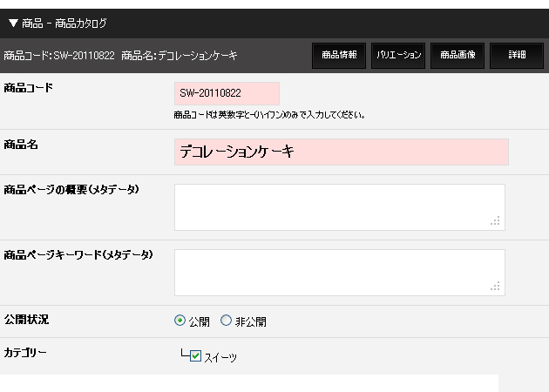Screen dimensions: 549x392
Task: Click inside the 商品ページキーワード textarea
Action: tap(339, 272)
